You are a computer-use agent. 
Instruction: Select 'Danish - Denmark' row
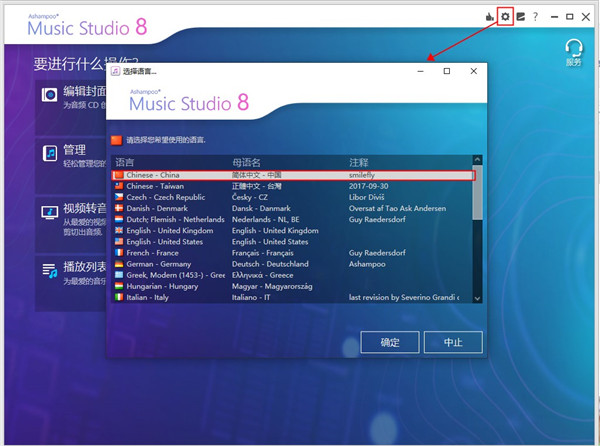293,208
